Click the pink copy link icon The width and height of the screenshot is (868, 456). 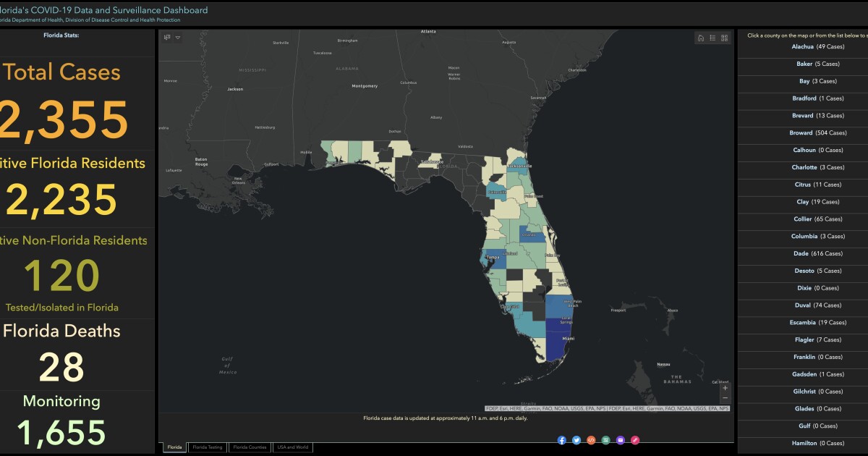635,440
